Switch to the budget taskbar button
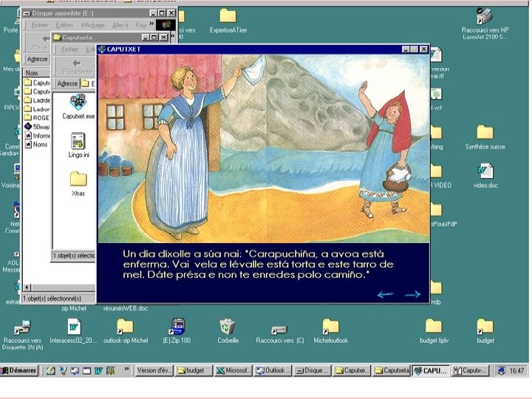The height and width of the screenshot is (399, 532). (x=194, y=370)
